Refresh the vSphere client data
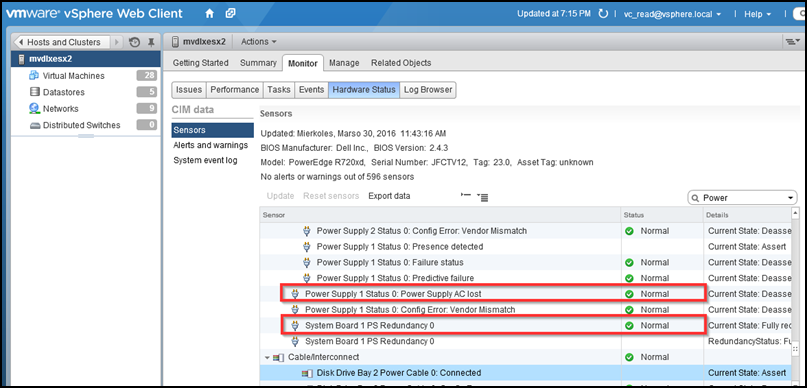Image resolution: width=807 pixels, height=388 pixels. pyautogui.click(x=603, y=14)
